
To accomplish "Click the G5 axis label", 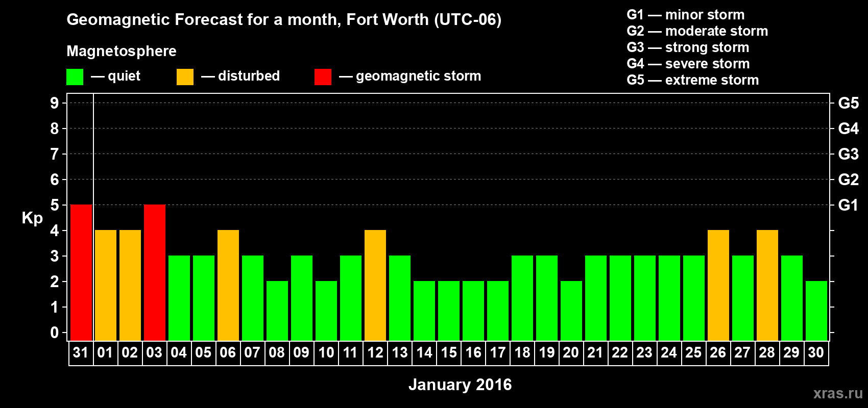I will (848, 103).
